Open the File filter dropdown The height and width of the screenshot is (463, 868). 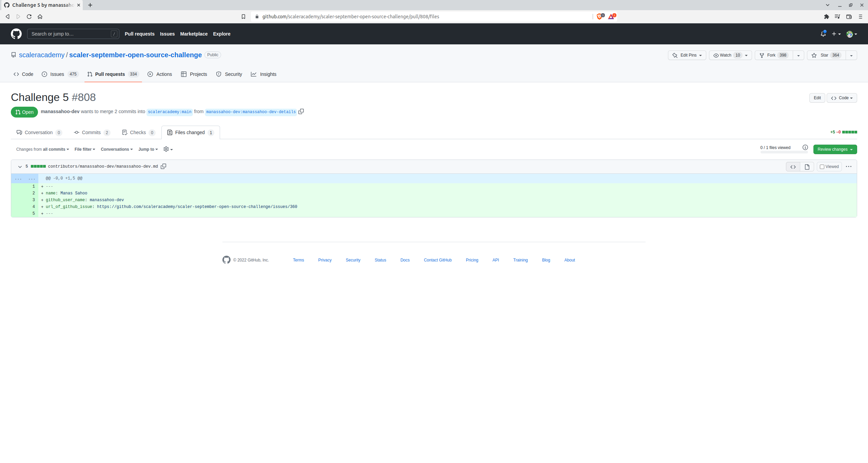coord(84,149)
